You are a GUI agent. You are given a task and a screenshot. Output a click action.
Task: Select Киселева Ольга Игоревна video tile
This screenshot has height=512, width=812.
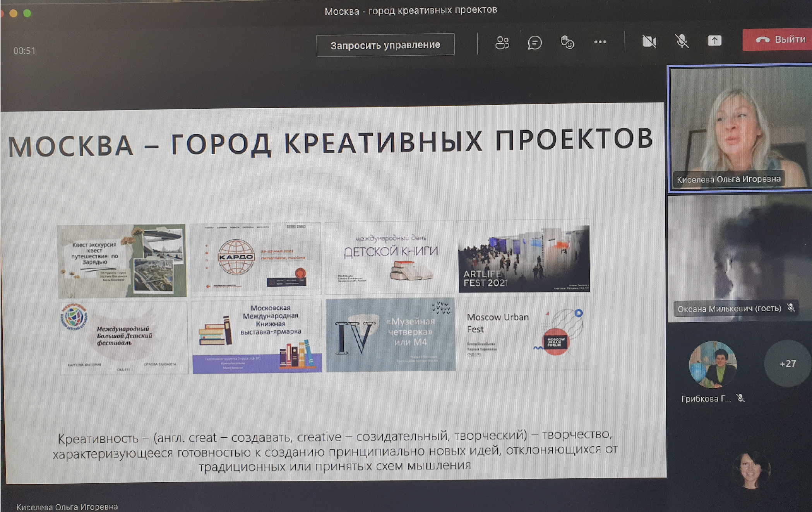tap(739, 128)
